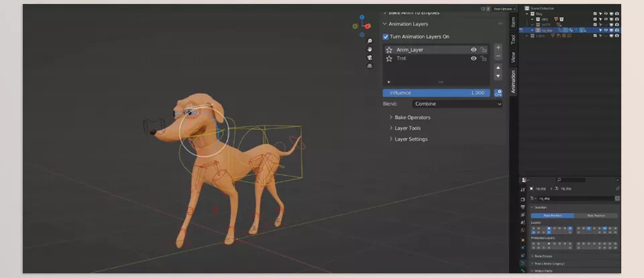644x278 pixels.
Task: Expand the layer list filter triangle
Action: (389, 82)
